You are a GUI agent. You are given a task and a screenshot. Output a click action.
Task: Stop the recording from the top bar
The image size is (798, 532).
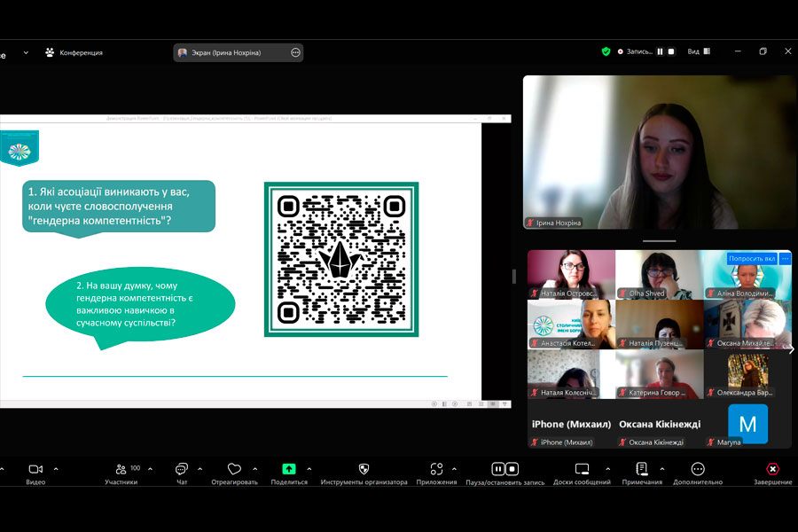pos(671,51)
